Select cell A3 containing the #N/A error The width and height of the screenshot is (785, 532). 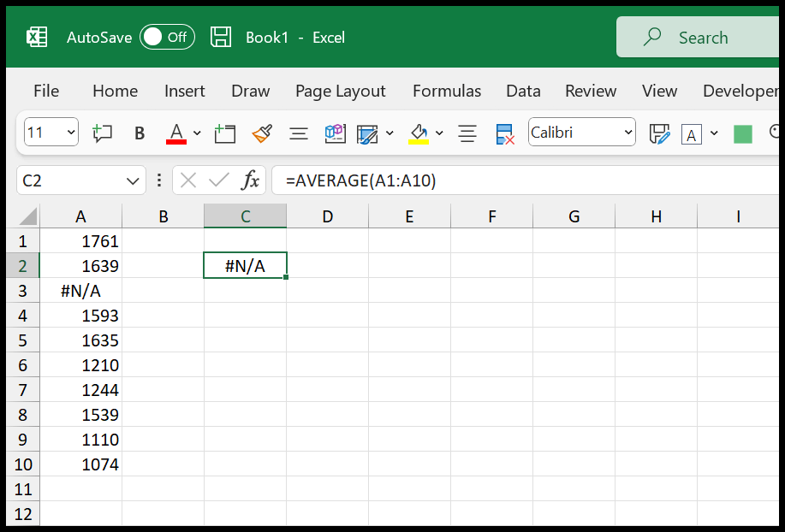(x=80, y=291)
